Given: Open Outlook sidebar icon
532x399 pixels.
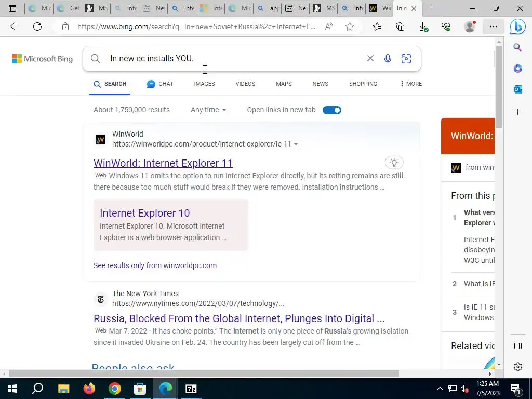Looking at the screenshot, I should click(x=517, y=89).
